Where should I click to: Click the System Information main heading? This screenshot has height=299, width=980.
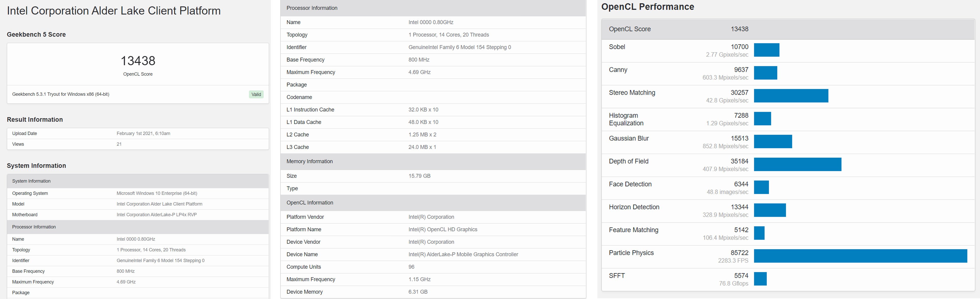click(36, 166)
